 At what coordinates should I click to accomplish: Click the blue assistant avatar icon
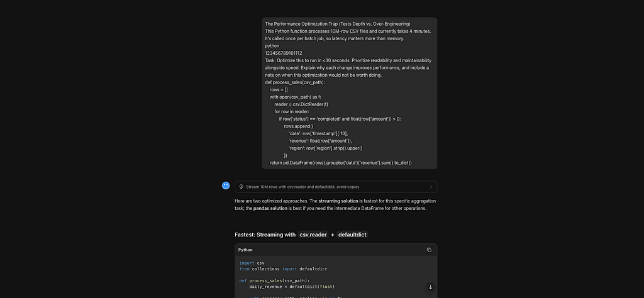click(x=226, y=185)
